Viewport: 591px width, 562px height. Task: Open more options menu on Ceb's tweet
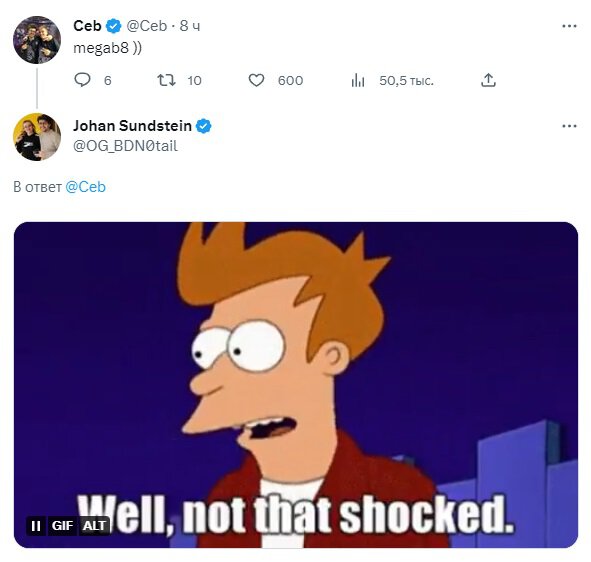(x=569, y=26)
